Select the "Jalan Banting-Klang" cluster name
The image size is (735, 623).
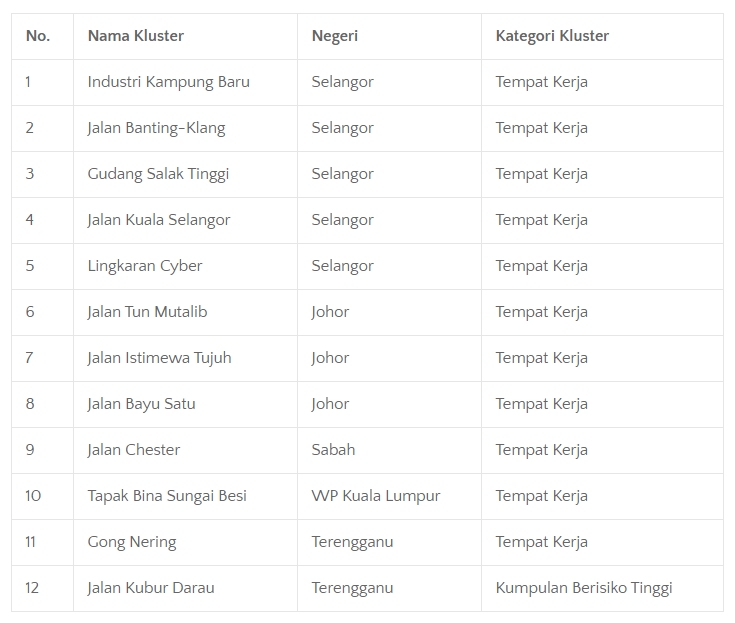(x=157, y=128)
